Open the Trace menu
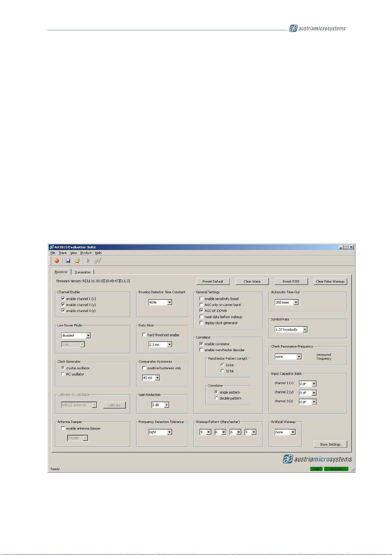This screenshot has height=555, width=392. pos(63,253)
